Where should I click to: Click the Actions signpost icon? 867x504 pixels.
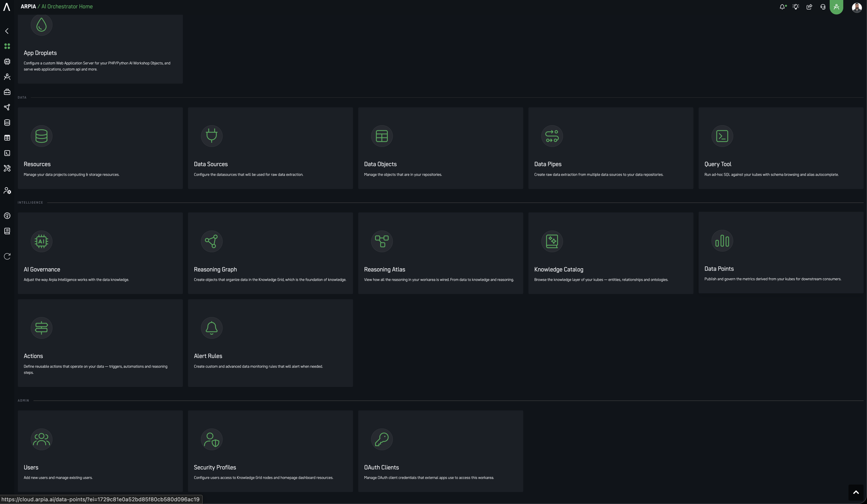(x=41, y=328)
